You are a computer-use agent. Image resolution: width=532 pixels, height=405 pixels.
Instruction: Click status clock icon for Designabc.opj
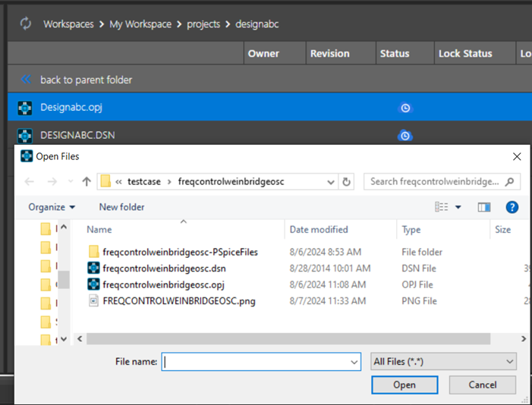click(x=405, y=108)
